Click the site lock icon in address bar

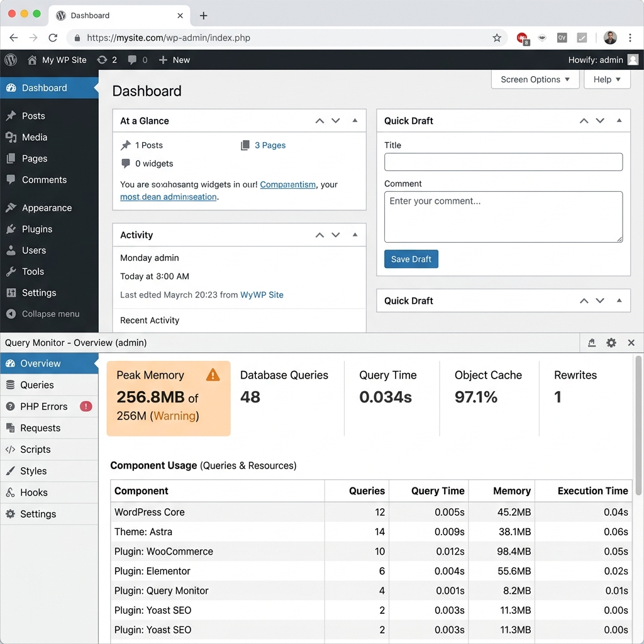point(77,38)
